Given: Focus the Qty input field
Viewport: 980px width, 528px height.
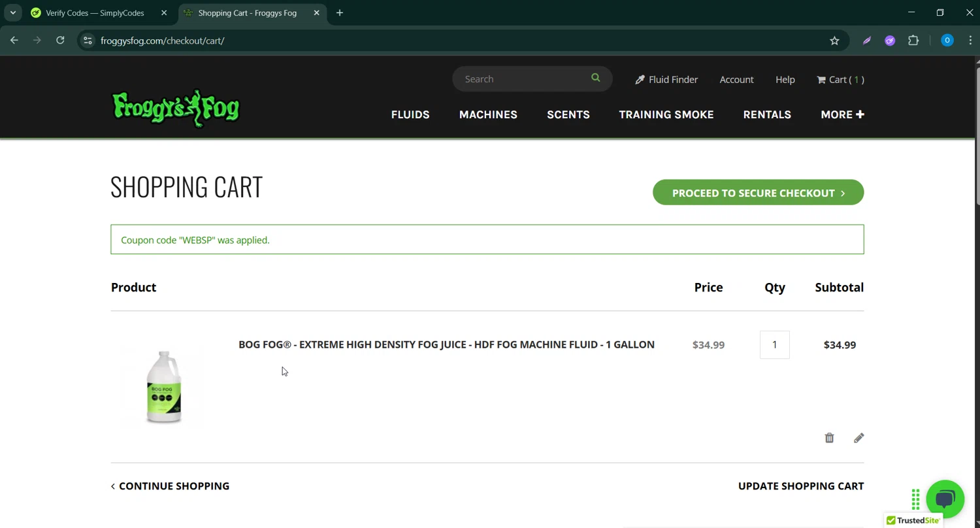Looking at the screenshot, I should (x=774, y=345).
